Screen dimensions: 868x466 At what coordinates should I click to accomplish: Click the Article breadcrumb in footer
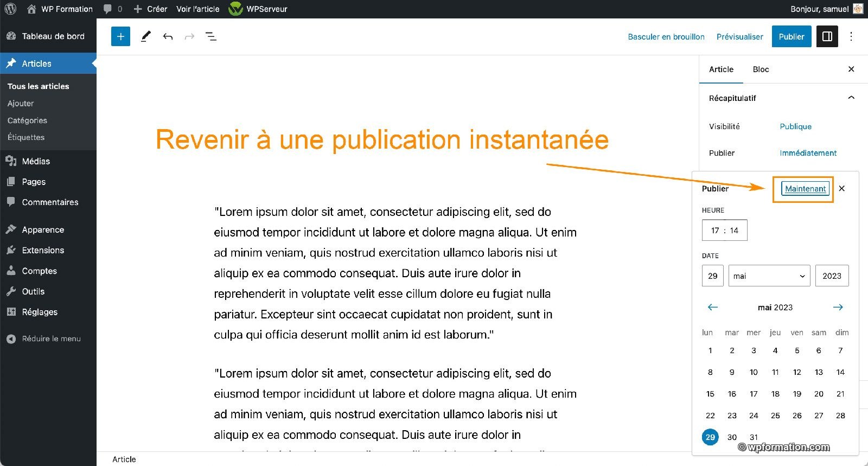tap(124, 459)
